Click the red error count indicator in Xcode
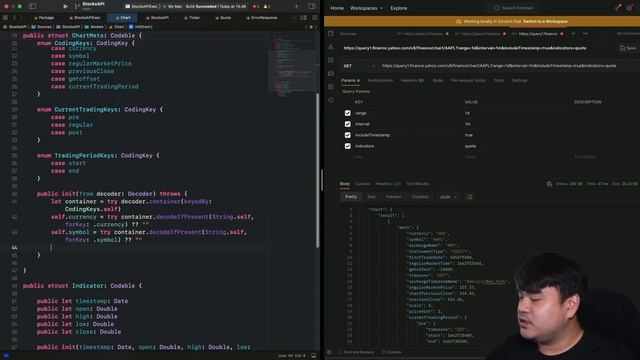The image size is (640, 360). pyautogui.click(x=256, y=7)
